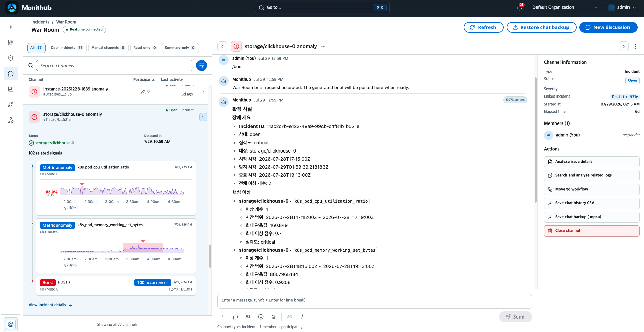Screen dimensions: 644x332
Task: Close the channel
Action: (591, 231)
